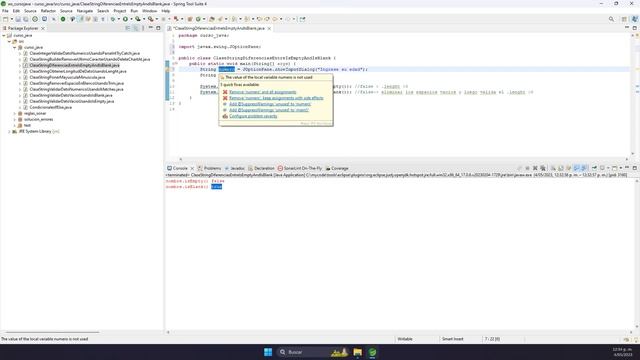640x360 pixels.
Task: Switch to the Javadoc tab
Action: 234,168
